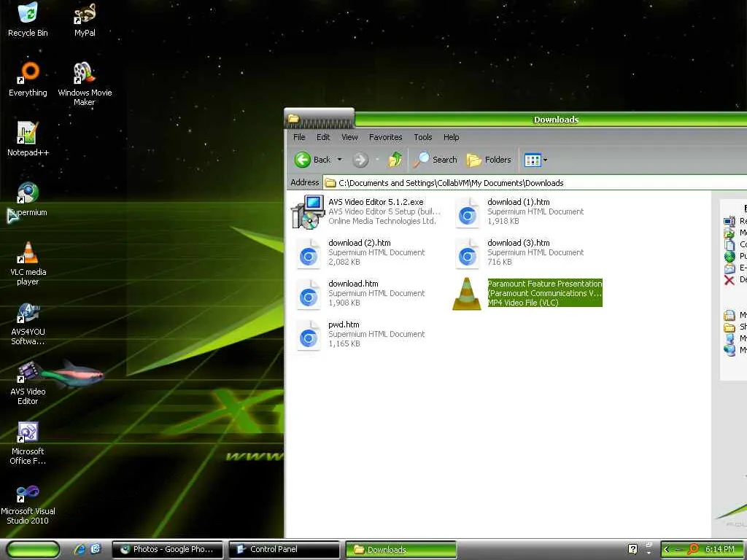This screenshot has width=747, height=560.
Task: Open the Help menu
Action: click(451, 137)
